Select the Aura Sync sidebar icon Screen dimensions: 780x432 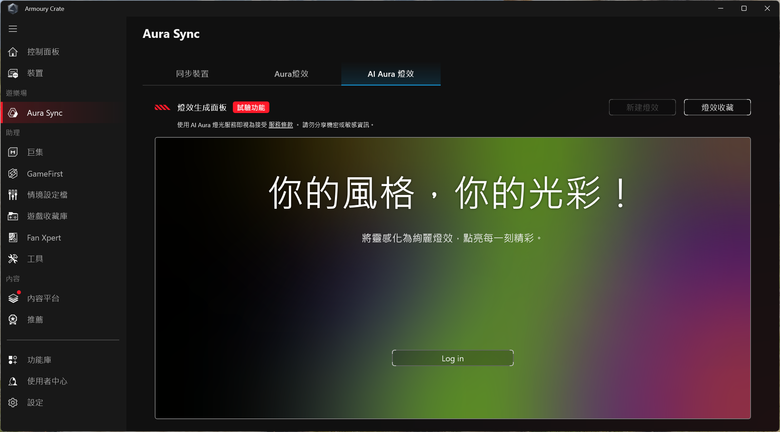point(13,113)
